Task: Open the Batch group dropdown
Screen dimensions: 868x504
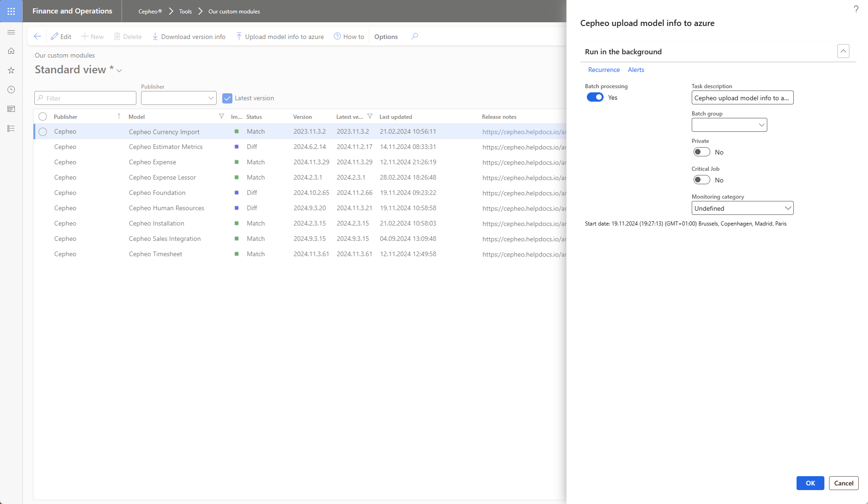Action: click(729, 125)
